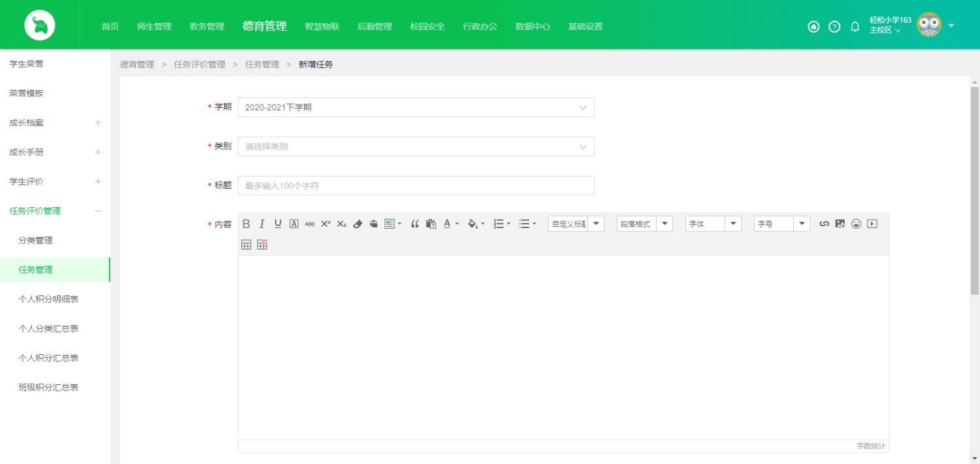This screenshot has height=464, width=980.
Task: Open 数据中心 top menu
Action: 532,27
